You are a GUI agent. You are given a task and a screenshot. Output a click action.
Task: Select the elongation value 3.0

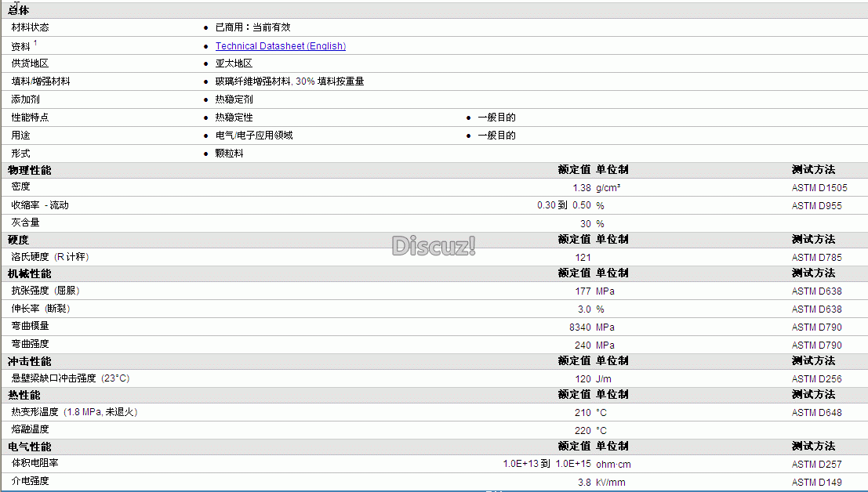point(584,309)
